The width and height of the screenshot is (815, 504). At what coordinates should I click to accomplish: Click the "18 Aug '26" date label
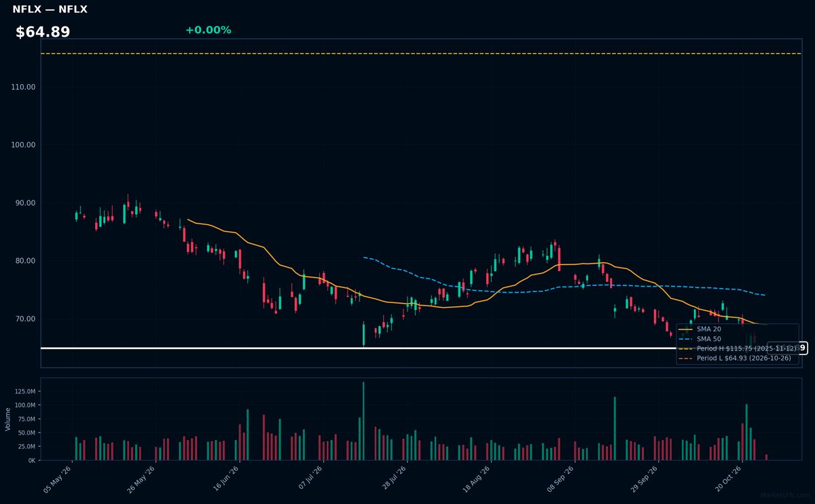click(476, 480)
